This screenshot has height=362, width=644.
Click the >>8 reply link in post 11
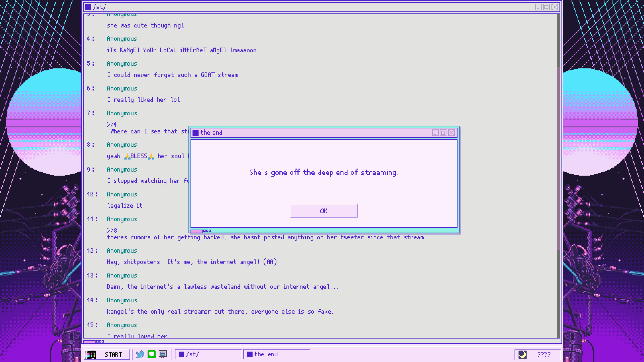(x=112, y=230)
